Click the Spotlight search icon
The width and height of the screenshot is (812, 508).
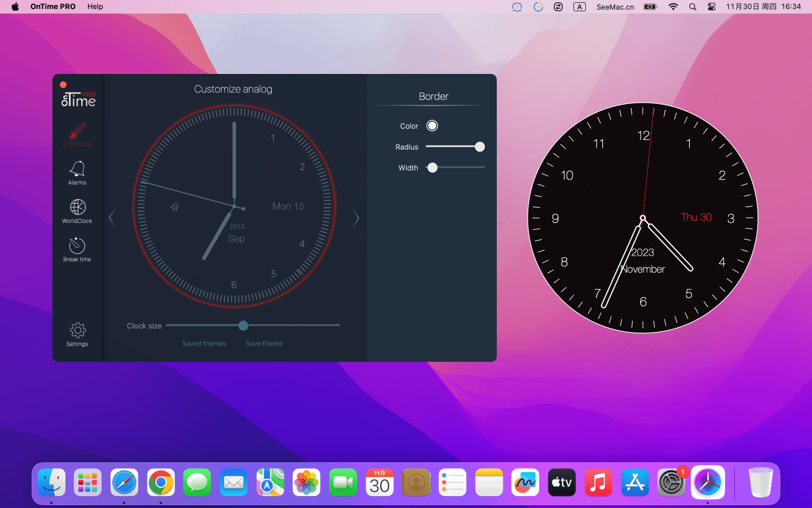tap(692, 7)
